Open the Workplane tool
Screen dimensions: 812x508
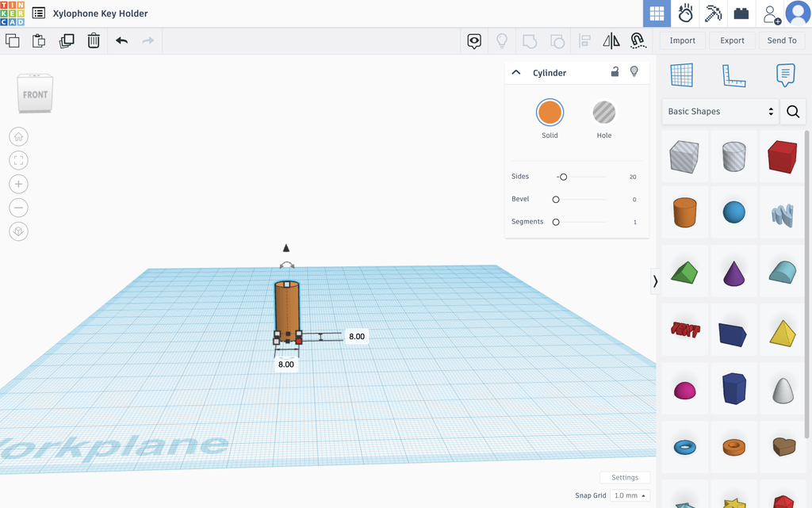tap(681, 75)
